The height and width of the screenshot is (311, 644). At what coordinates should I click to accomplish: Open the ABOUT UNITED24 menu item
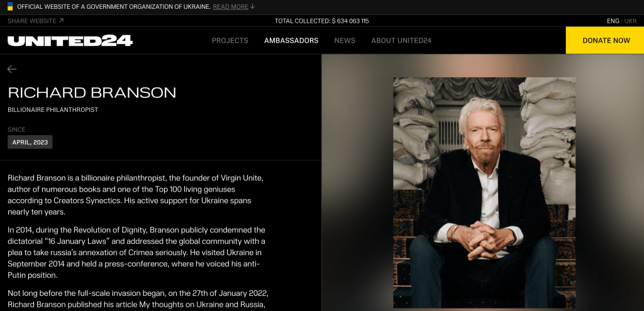click(401, 41)
